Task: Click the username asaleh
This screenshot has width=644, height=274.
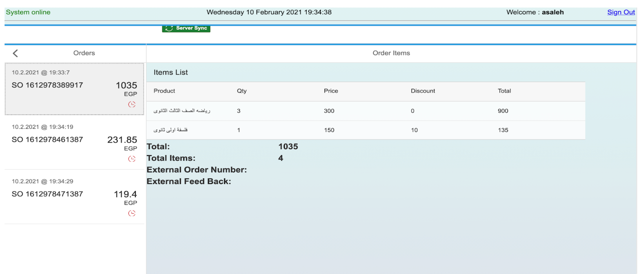Action: 552,12
